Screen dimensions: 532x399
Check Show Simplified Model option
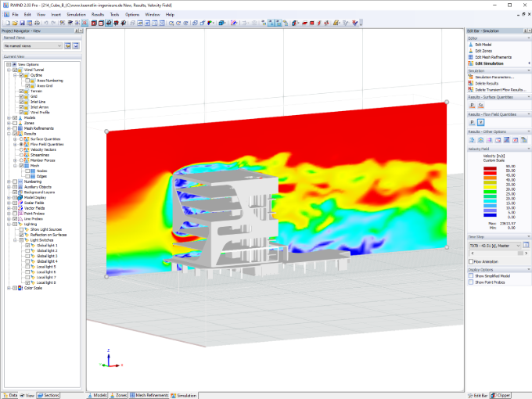(x=471, y=276)
